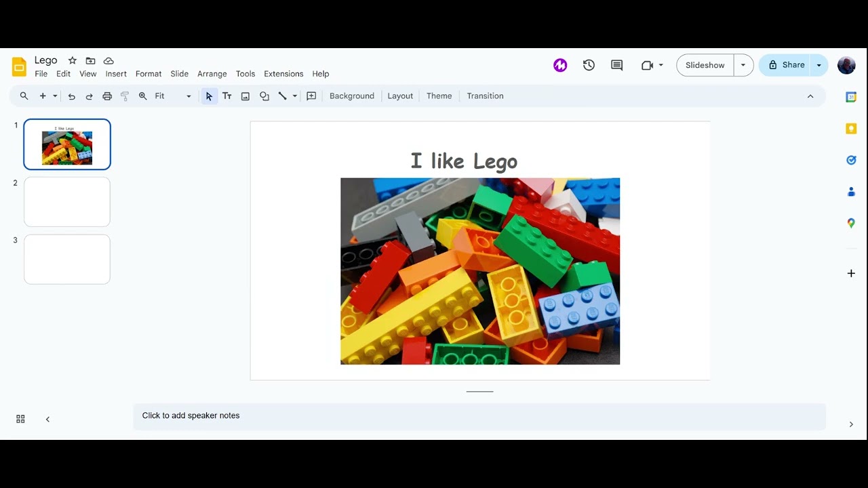868x488 pixels.
Task: Select slide 2 thumbnail
Action: pyautogui.click(x=67, y=202)
